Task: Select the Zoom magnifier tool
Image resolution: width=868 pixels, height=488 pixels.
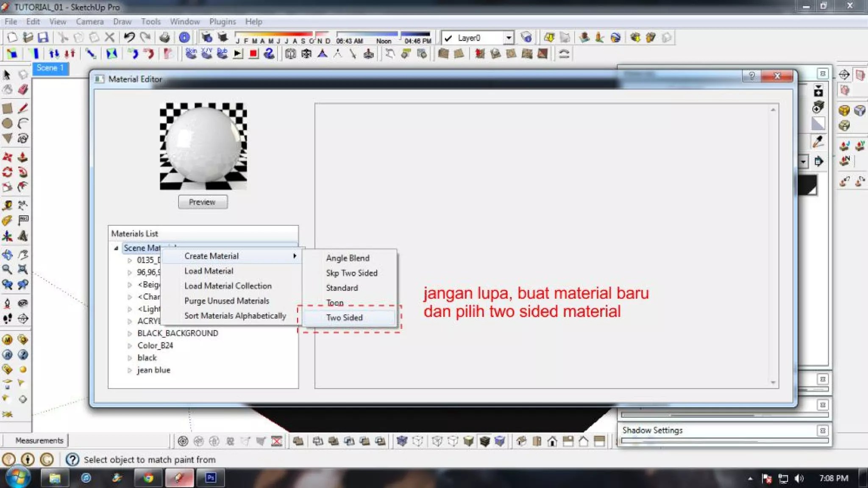Action: [7, 269]
